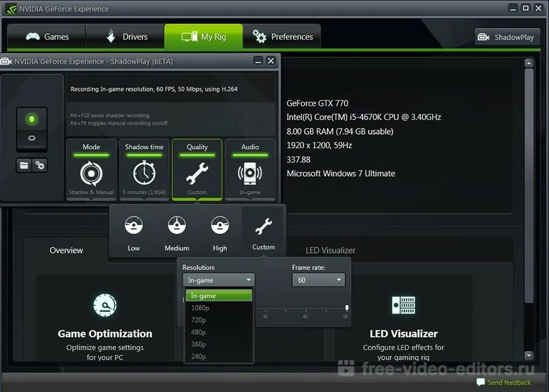
Task: Close the ShadowPlay (BETA) window
Action: (271, 61)
